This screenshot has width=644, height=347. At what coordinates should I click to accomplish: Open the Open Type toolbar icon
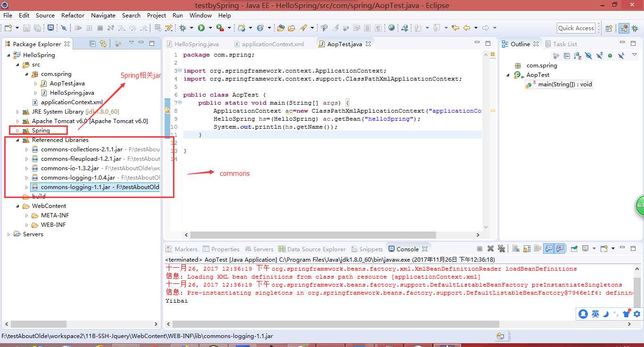tap(281, 28)
